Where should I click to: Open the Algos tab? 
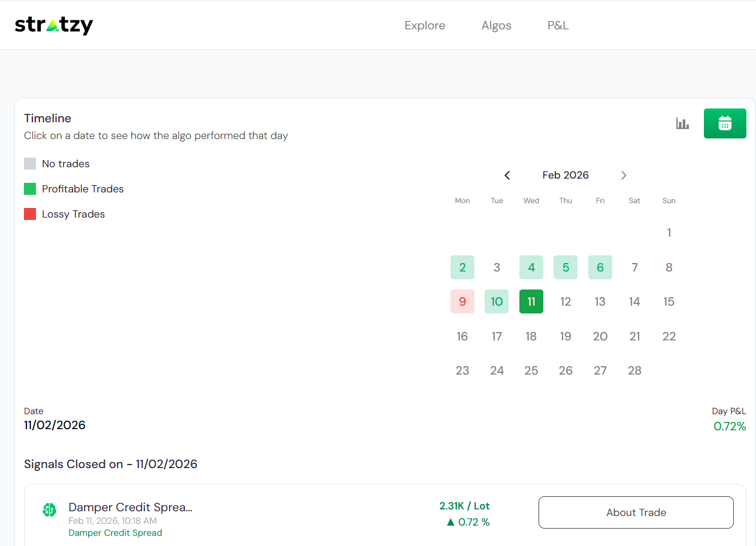(x=496, y=25)
